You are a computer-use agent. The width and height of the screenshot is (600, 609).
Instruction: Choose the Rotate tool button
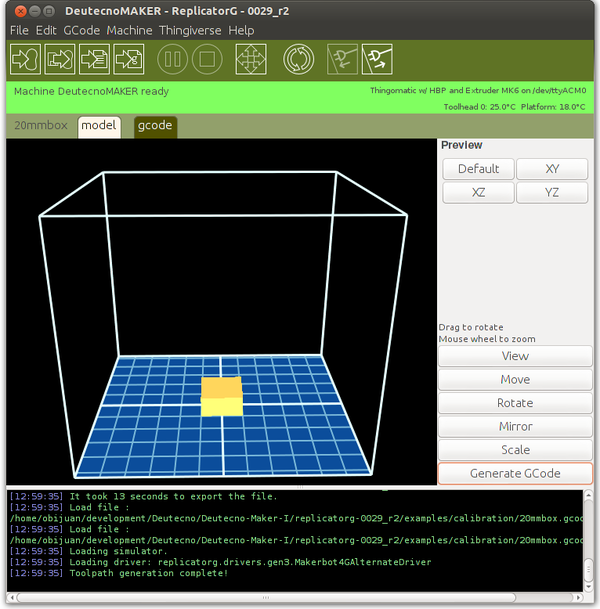(515, 403)
